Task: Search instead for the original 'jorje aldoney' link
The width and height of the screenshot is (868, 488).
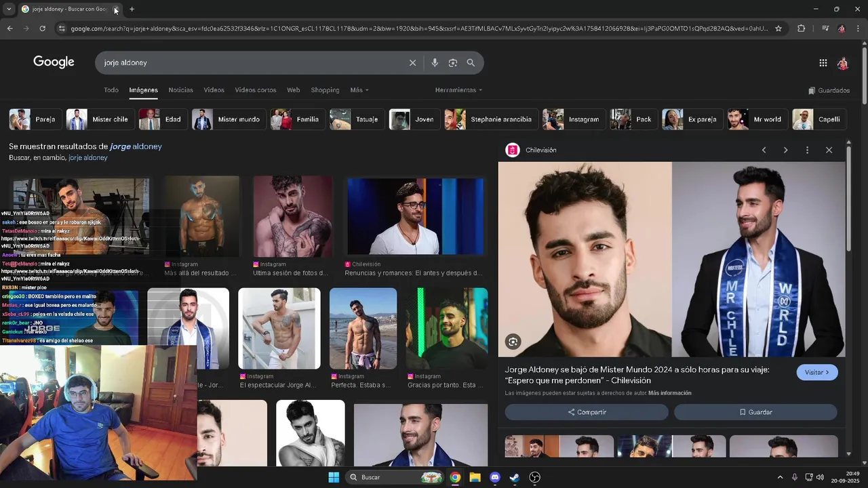Action: 88,158
